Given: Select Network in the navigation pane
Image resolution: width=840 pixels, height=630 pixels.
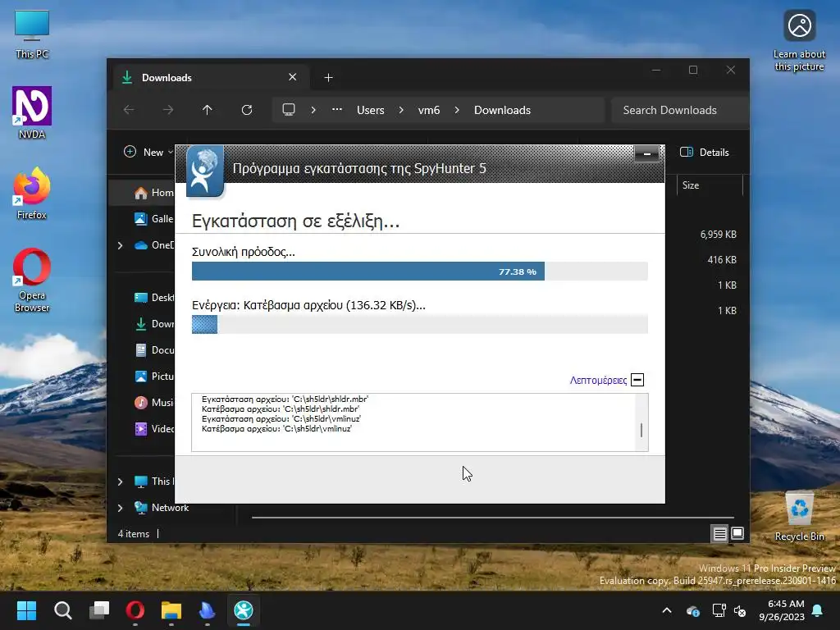Looking at the screenshot, I should click(x=162, y=508).
